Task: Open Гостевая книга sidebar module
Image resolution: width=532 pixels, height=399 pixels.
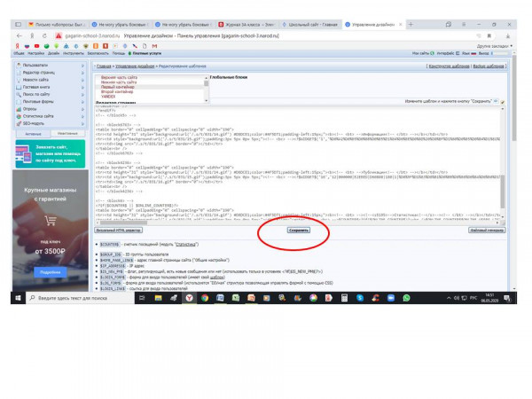Action: 36,87
